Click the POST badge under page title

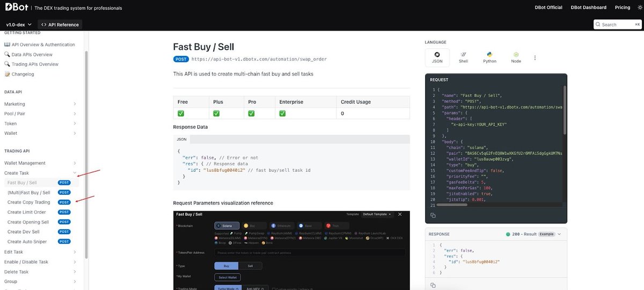tap(181, 59)
